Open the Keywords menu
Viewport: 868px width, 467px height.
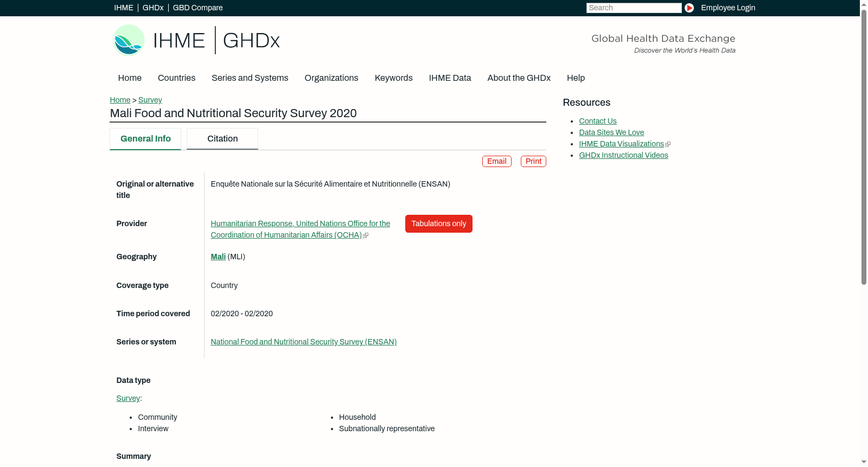pyautogui.click(x=394, y=78)
